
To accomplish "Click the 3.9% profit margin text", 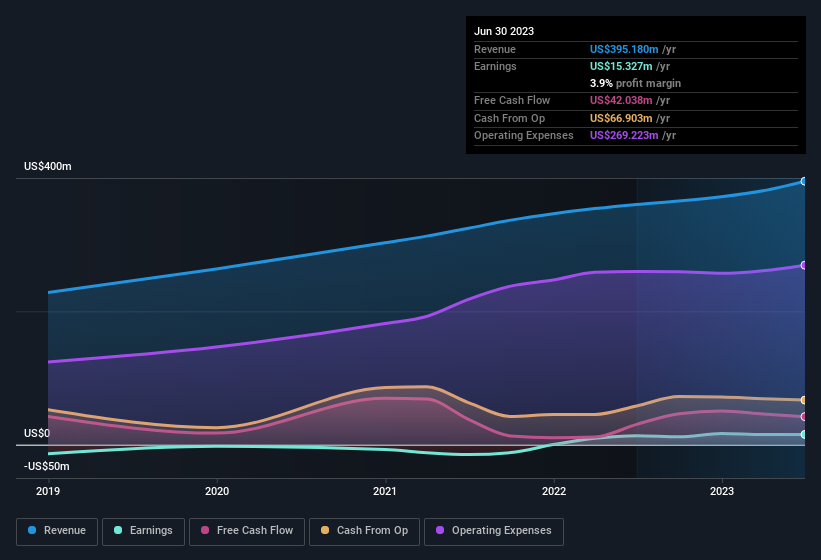I will [x=635, y=83].
